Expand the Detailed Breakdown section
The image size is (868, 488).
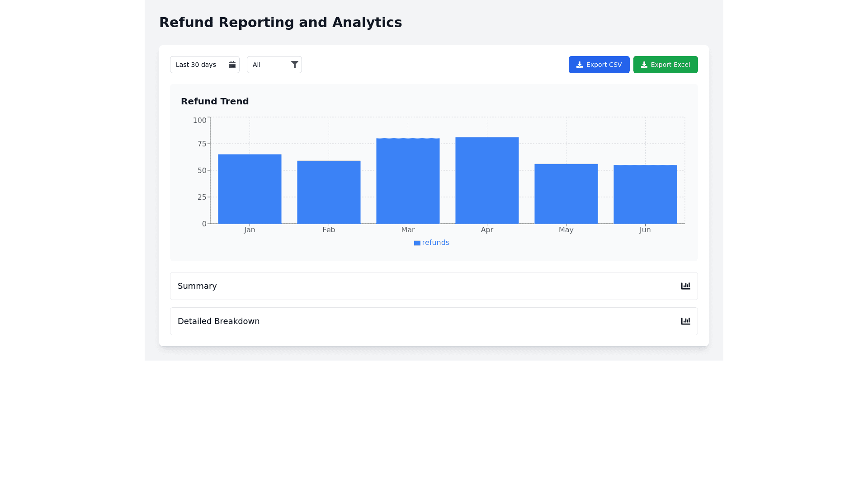(218, 321)
